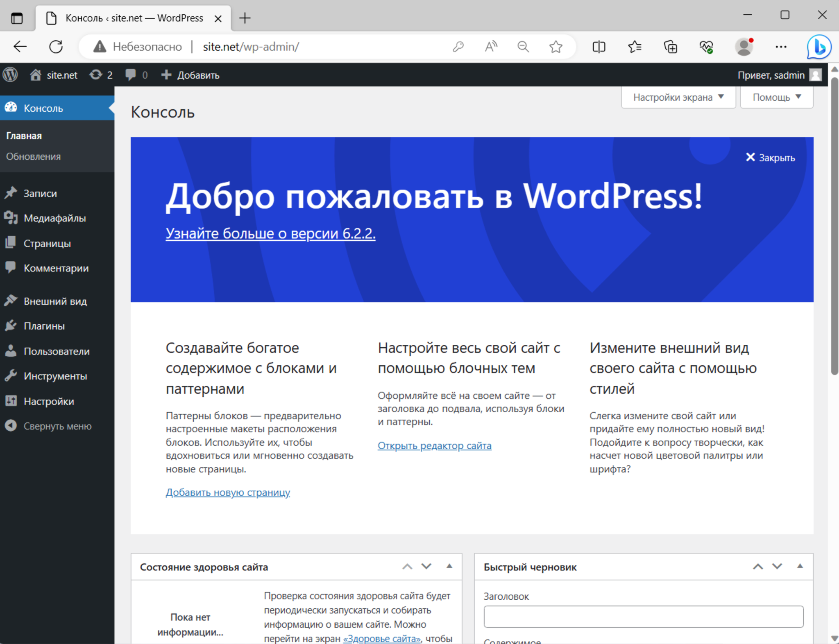Viewport: 839px width, 644px height.
Task: Click the scrollbar up arrow
Action: click(x=834, y=69)
